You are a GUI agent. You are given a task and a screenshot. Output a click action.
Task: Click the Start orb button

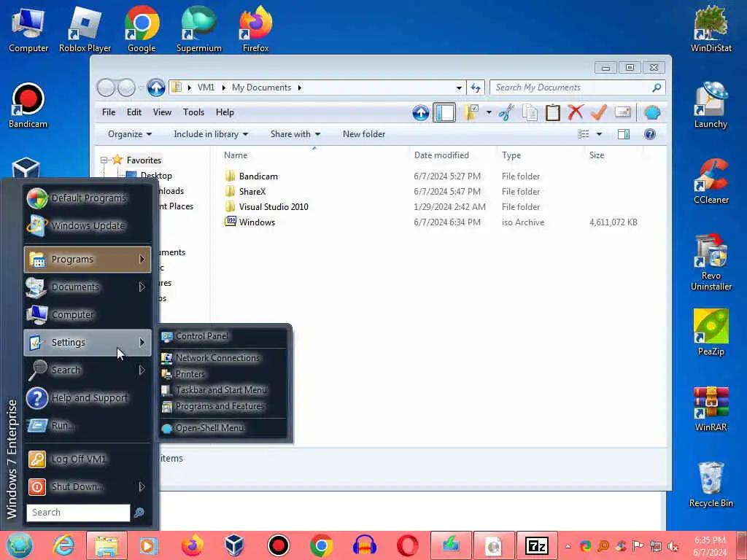point(20,545)
